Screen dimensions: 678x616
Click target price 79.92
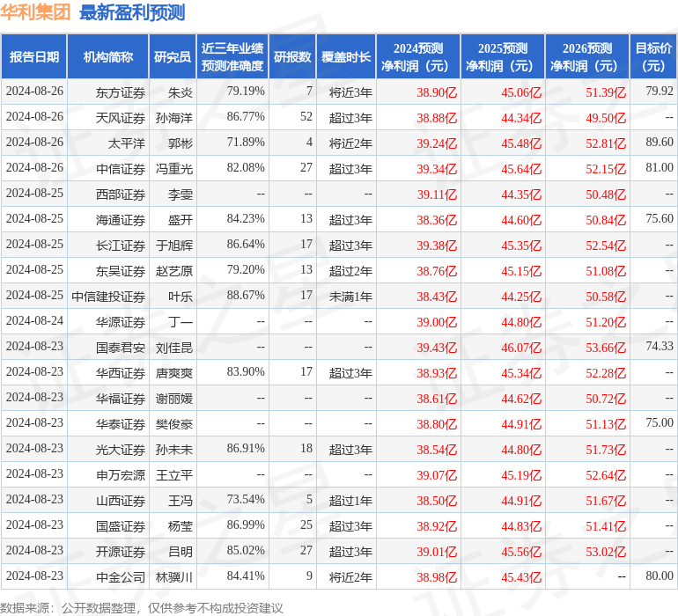point(660,92)
